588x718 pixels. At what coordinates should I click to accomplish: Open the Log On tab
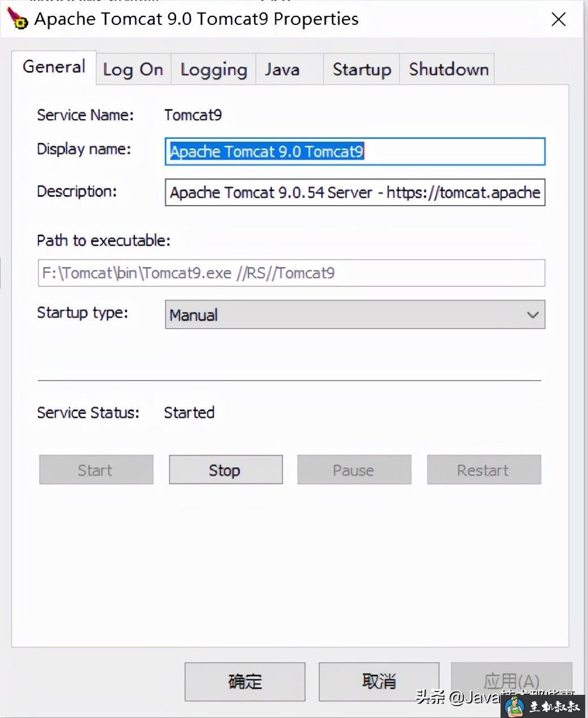click(x=133, y=69)
